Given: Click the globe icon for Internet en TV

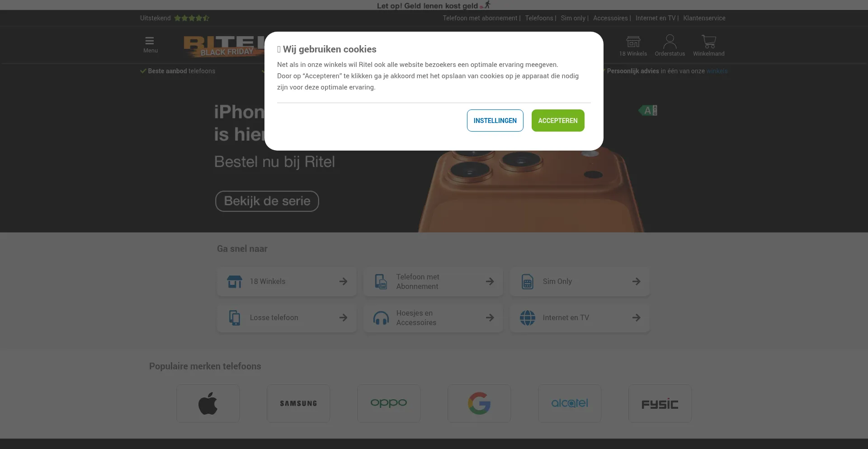Looking at the screenshot, I should (528, 318).
